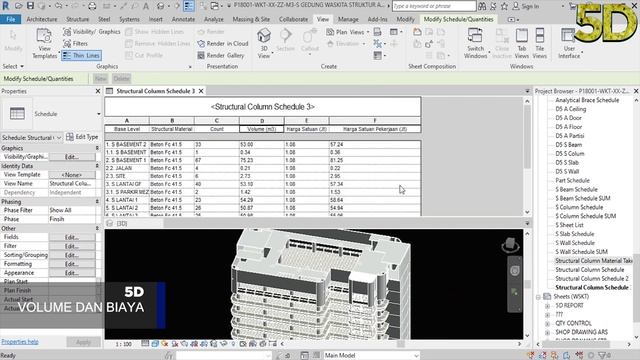Open Schedule: Structural instance dropdown

point(31,138)
